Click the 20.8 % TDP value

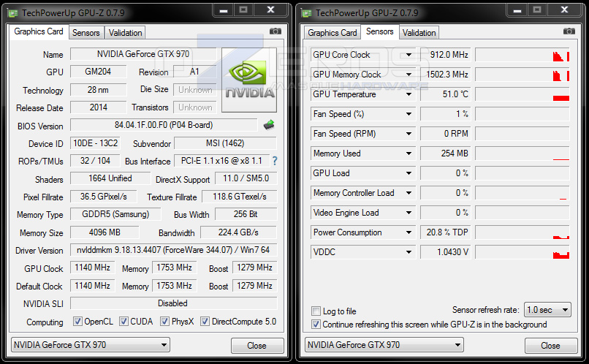pos(446,232)
